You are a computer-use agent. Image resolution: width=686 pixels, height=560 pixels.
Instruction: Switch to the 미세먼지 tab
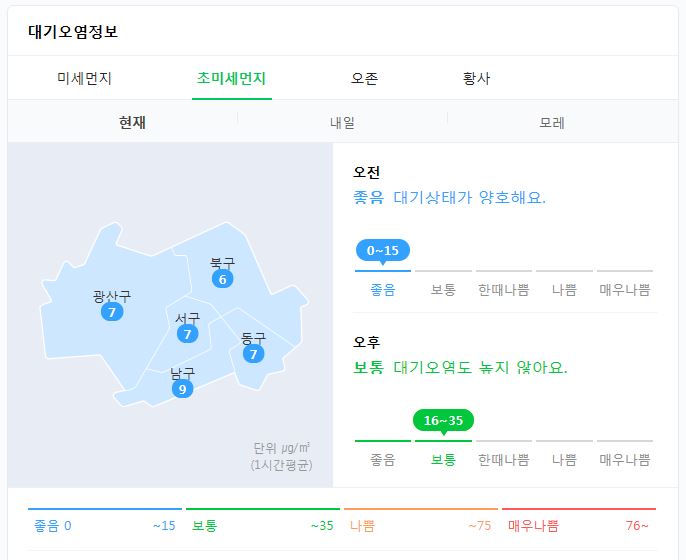tap(84, 78)
